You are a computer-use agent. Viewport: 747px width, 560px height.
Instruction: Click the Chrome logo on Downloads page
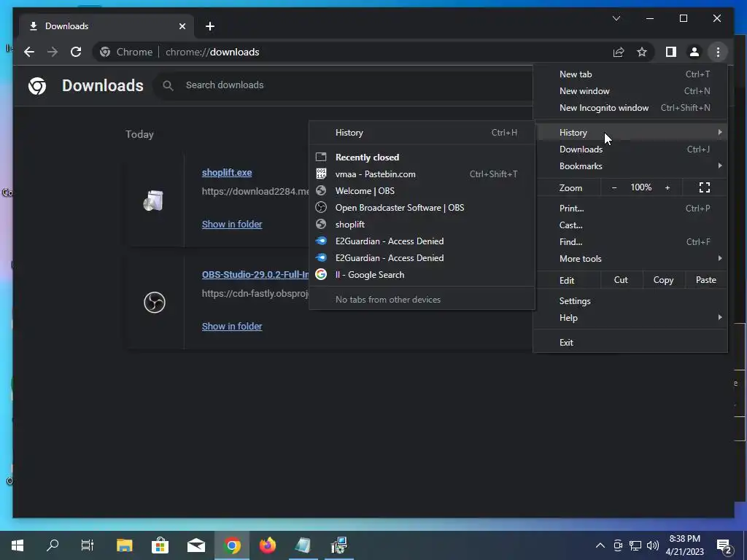click(x=37, y=86)
